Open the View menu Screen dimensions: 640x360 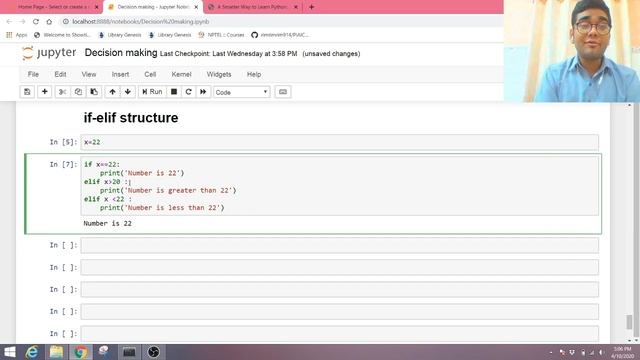(89, 74)
